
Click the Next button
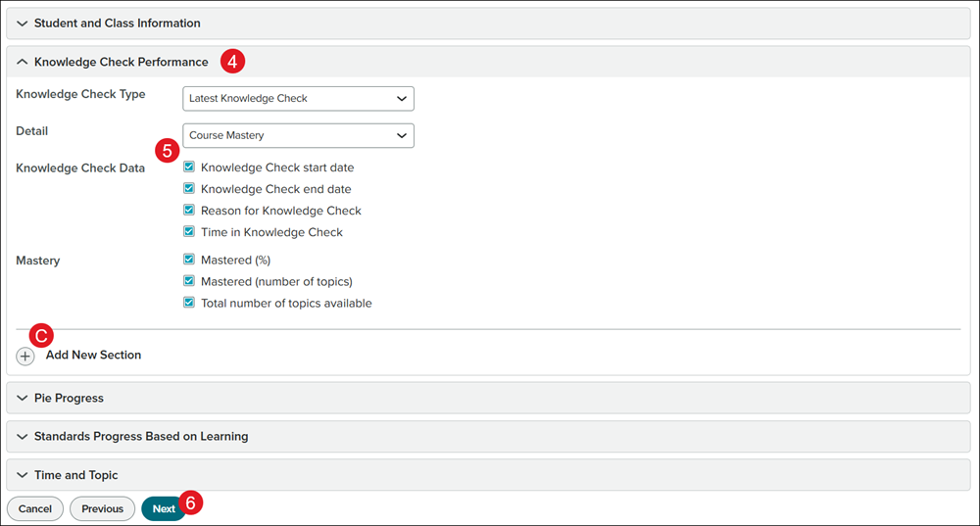[x=164, y=508]
